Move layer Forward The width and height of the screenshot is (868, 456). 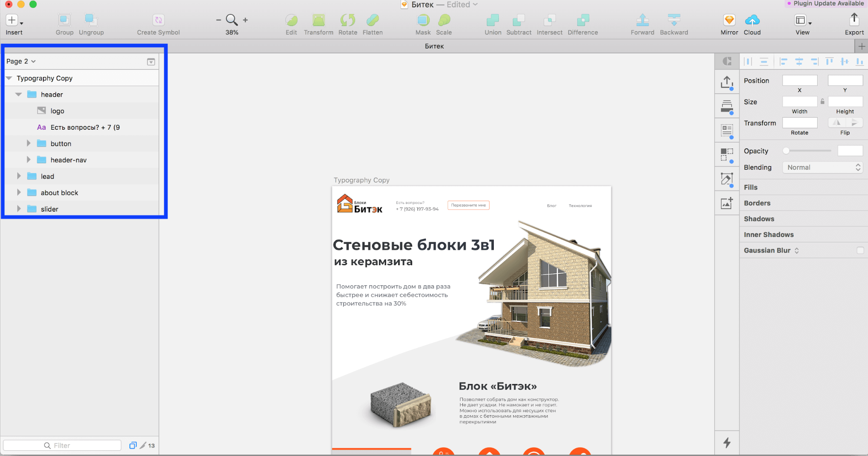click(642, 20)
